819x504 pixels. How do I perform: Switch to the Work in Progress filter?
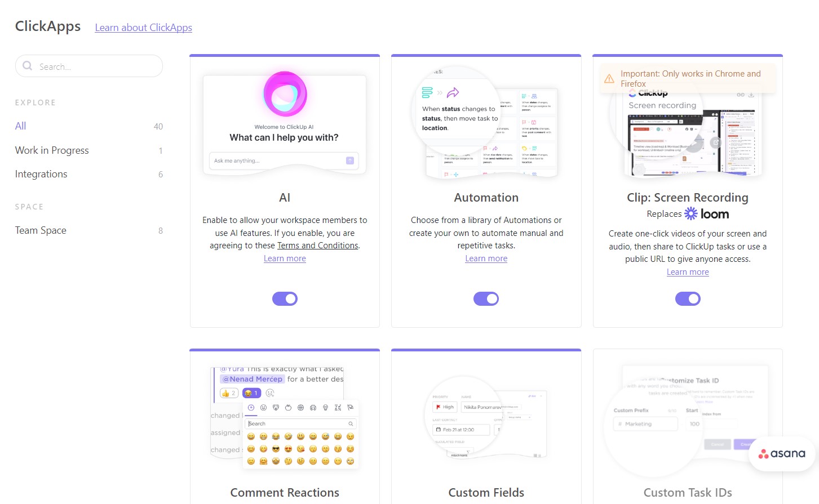click(51, 150)
